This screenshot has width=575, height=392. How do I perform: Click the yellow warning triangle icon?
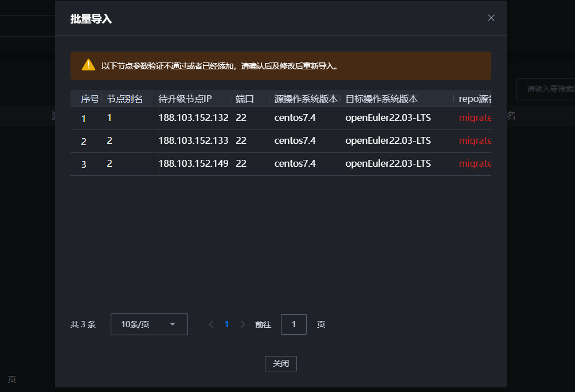pyautogui.click(x=88, y=65)
